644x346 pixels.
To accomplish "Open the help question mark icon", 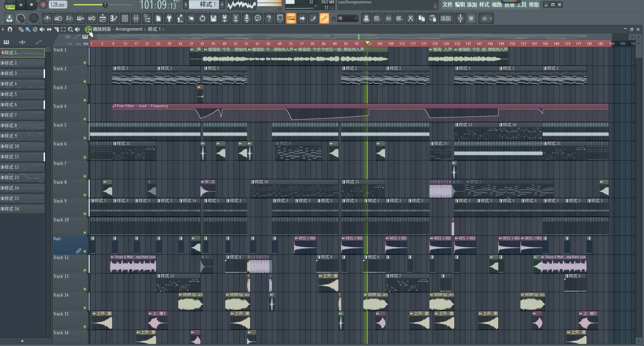I will click(x=269, y=18).
